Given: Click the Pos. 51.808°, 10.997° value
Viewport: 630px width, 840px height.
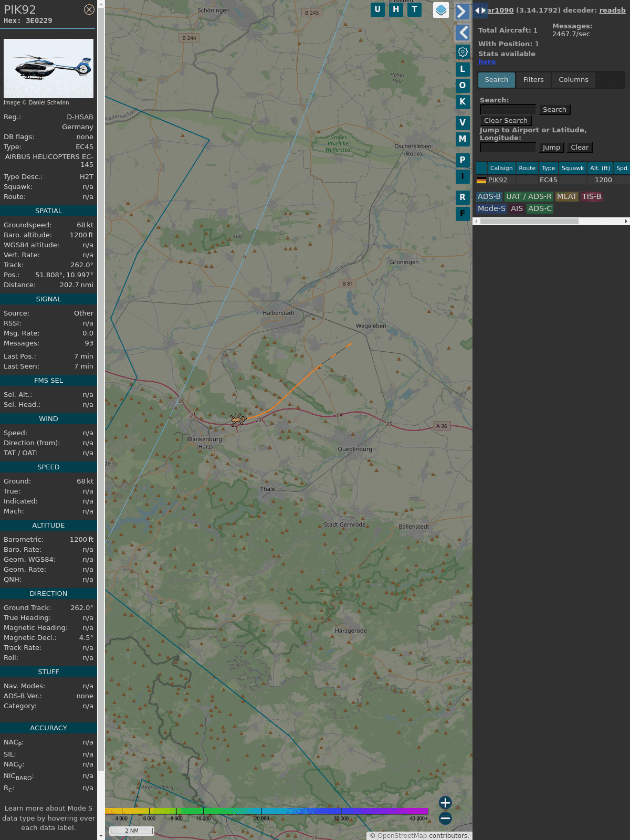Looking at the screenshot, I should tap(64, 275).
